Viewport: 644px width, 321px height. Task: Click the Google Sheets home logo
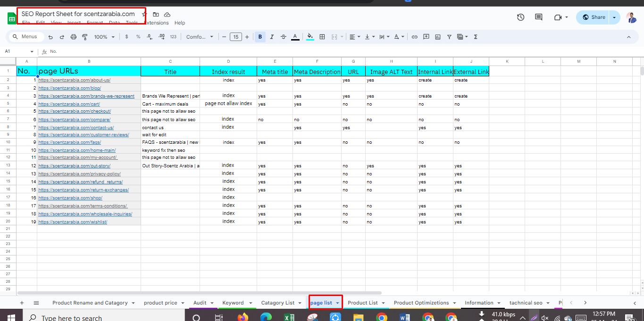[x=12, y=18]
